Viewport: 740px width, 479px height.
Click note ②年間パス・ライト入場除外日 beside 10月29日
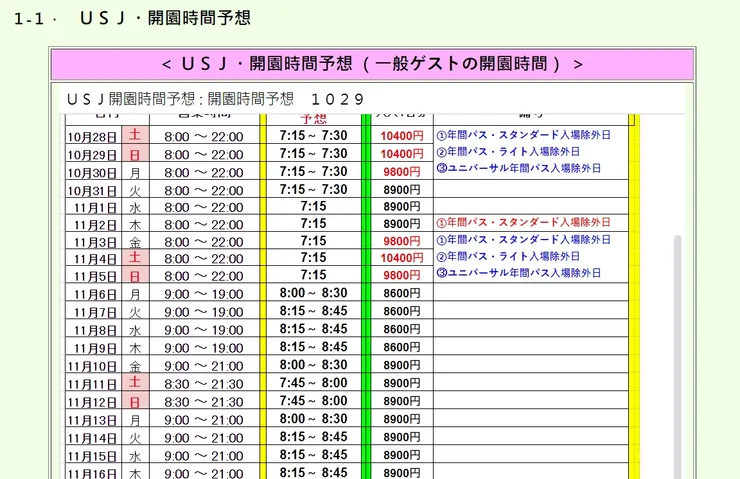[x=508, y=151]
